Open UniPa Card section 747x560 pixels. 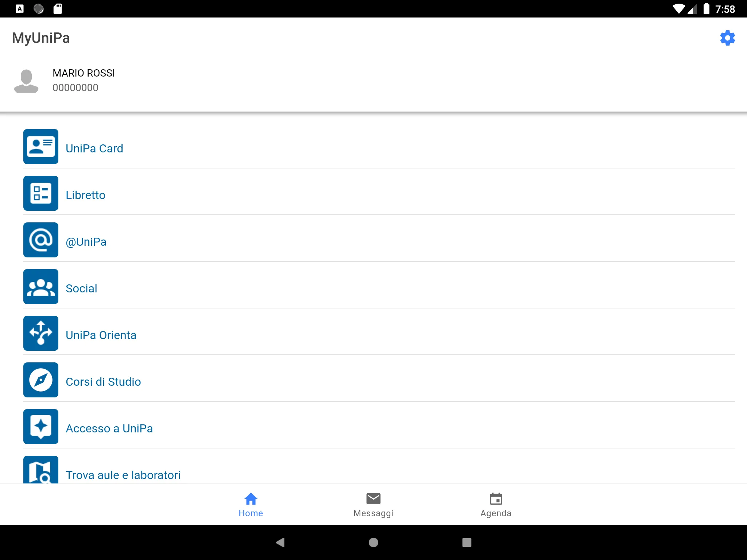[94, 148]
